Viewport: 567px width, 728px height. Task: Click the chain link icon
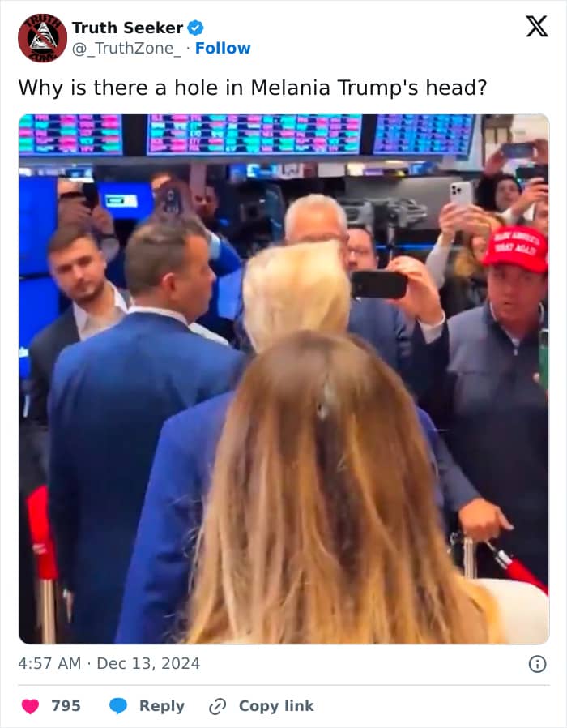tap(217, 707)
